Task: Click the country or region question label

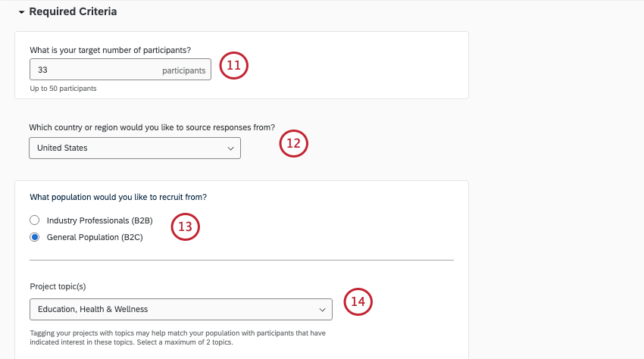Action: point(152,127)
